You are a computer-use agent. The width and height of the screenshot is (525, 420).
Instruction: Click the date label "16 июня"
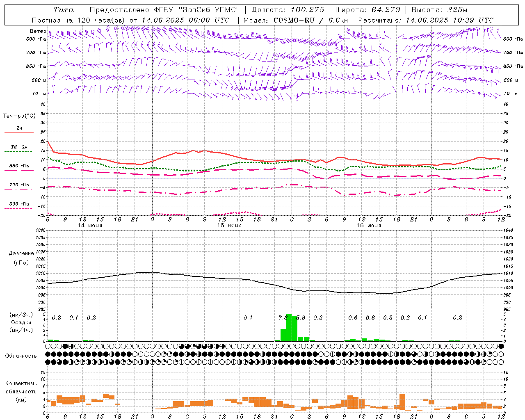(x=369, y=226)
